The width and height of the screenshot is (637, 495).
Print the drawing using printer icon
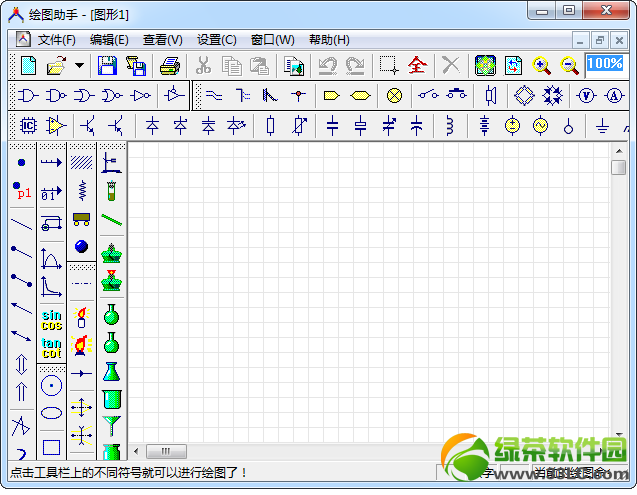[169, 65]
